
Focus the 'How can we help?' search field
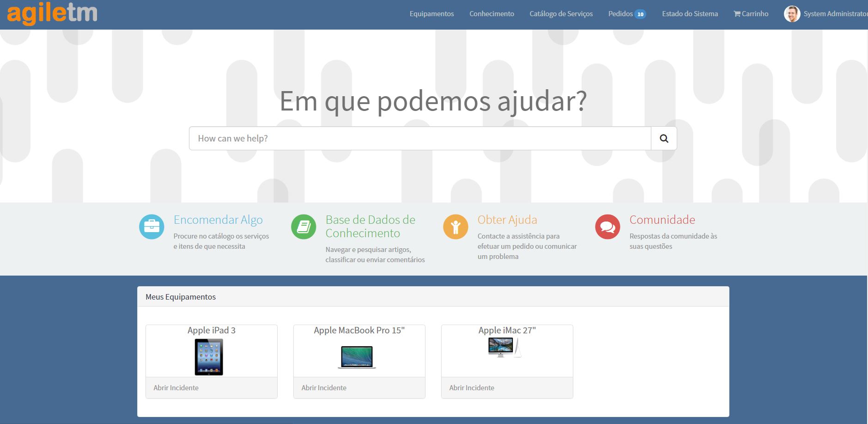419,138
